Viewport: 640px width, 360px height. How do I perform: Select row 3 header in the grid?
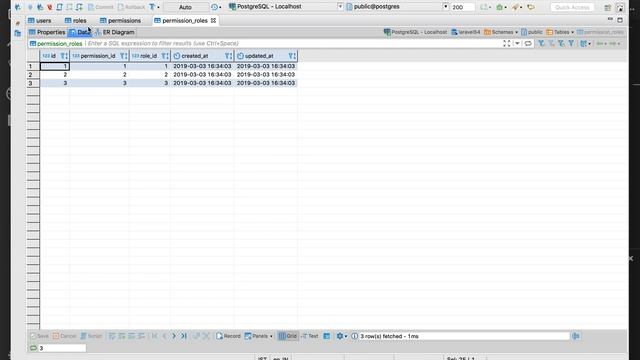tap(33, 83)
